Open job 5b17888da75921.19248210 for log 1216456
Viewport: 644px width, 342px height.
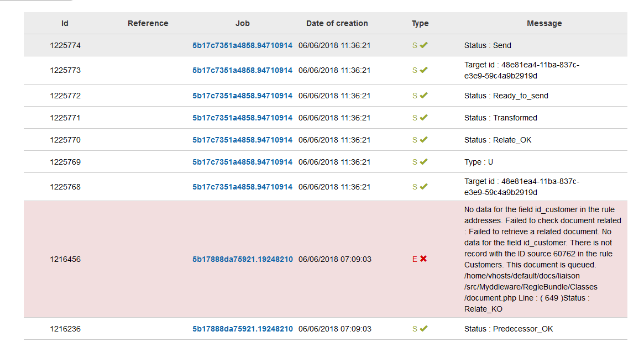242,259
